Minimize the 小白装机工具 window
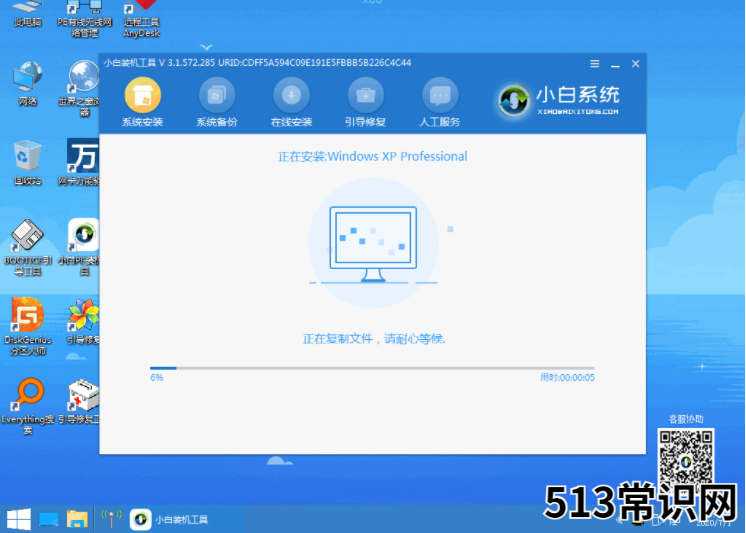Viewport: 746px width, 533px height. pos(615,64)
